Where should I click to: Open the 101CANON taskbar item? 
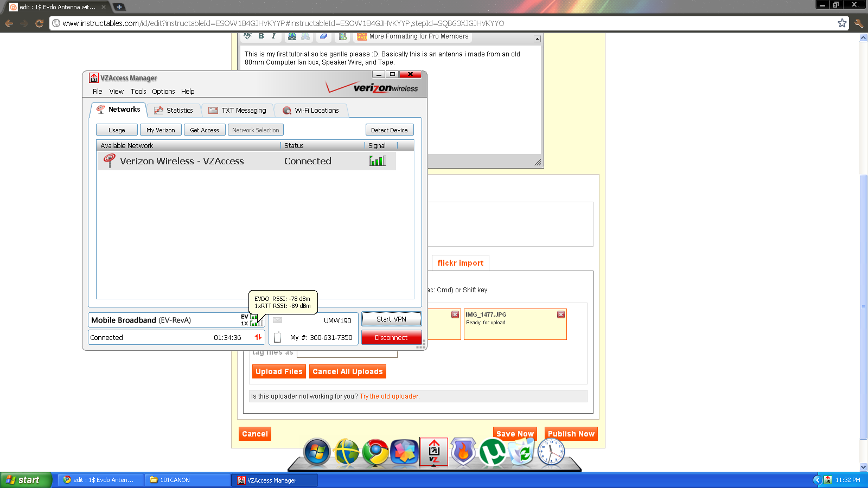pos(188,480)
